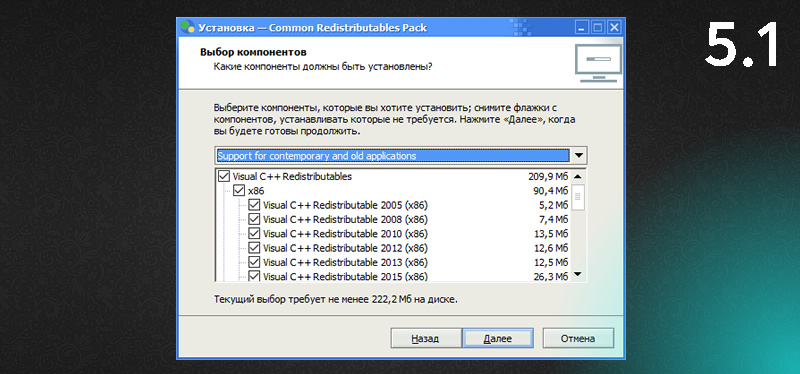This screenshot has width=800, height=374.
Task: Click the computer setup icon in header
Action: (598, 64)
